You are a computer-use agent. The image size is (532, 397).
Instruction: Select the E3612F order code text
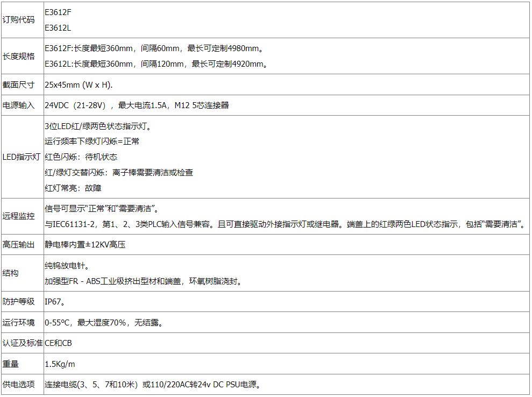pyautogui.click(x=58, y=12)
